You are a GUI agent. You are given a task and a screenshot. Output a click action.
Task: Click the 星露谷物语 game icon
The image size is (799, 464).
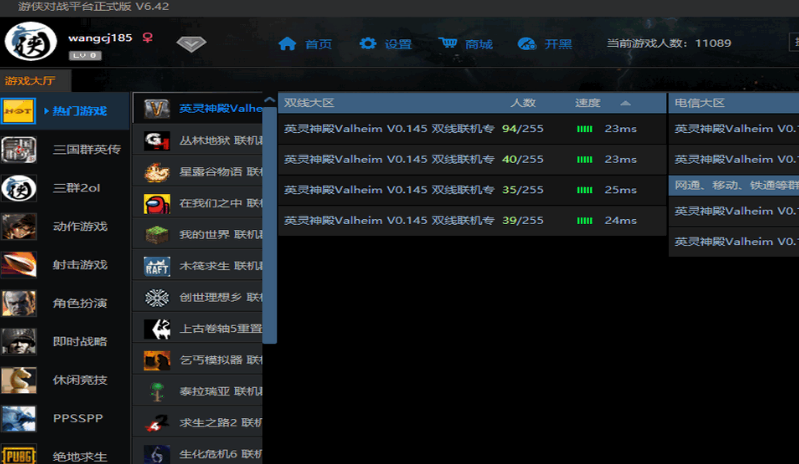pyautogui.click(x=156, y=172)
